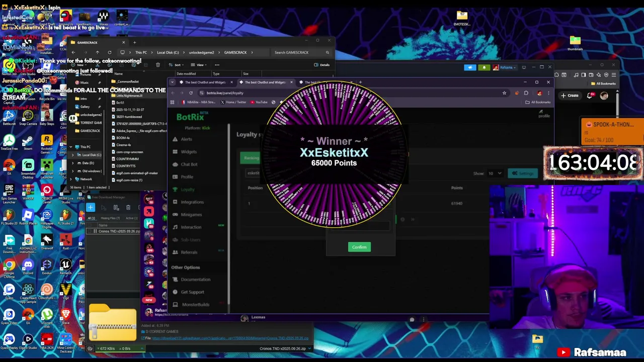Reload the BotRix page in Chrome
The image size is (644, 362).
coord(191,93)
